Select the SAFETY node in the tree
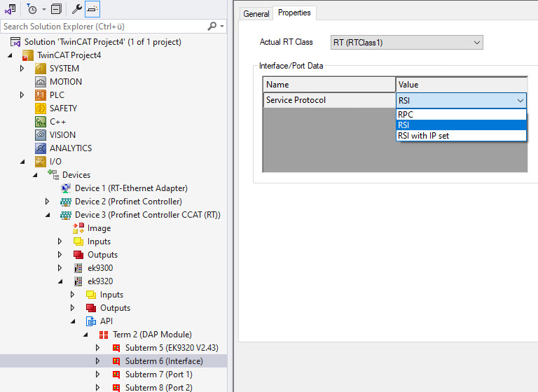 (x=63, y=108)
